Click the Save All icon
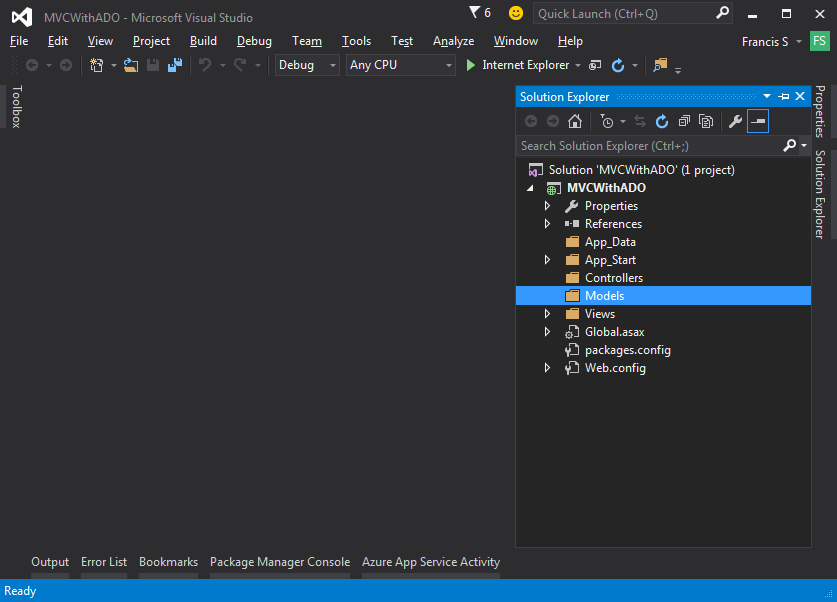This screenshot has height=602, width=837. (175, 65)
